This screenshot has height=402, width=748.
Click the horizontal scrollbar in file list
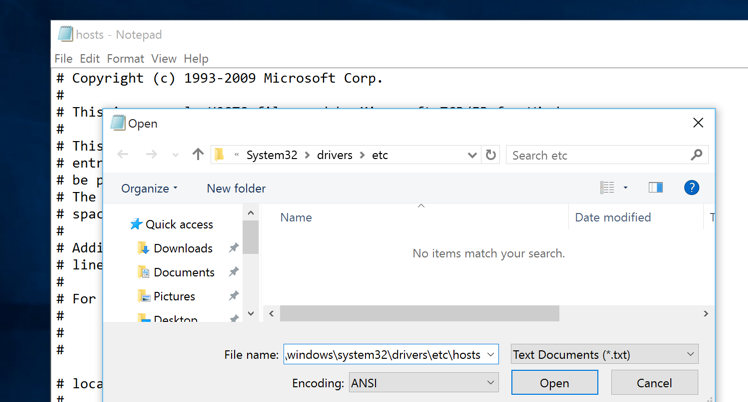point(419,313)
